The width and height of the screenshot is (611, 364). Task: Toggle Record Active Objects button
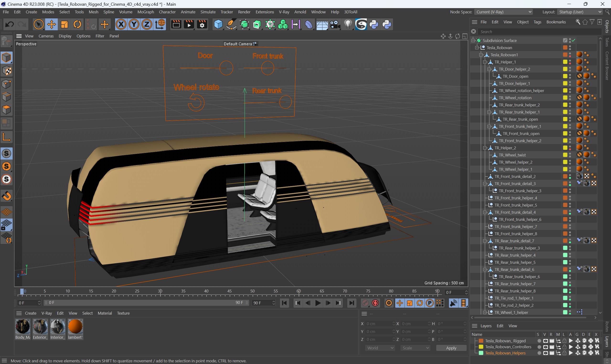pyautogui.click(x=365, y=303)
